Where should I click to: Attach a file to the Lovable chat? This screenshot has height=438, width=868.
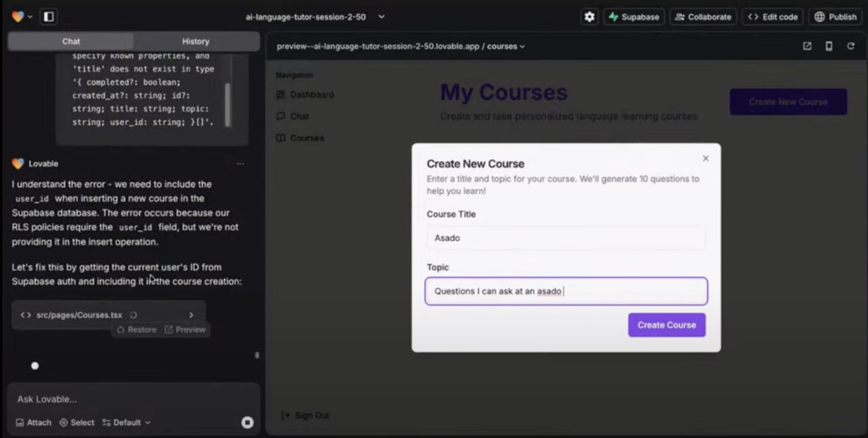click(33, 422)
